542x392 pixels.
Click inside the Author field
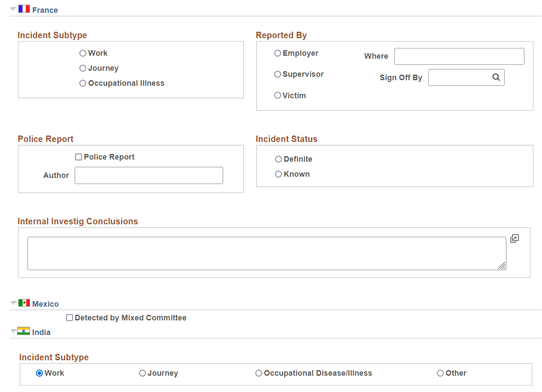coord(148,175)
